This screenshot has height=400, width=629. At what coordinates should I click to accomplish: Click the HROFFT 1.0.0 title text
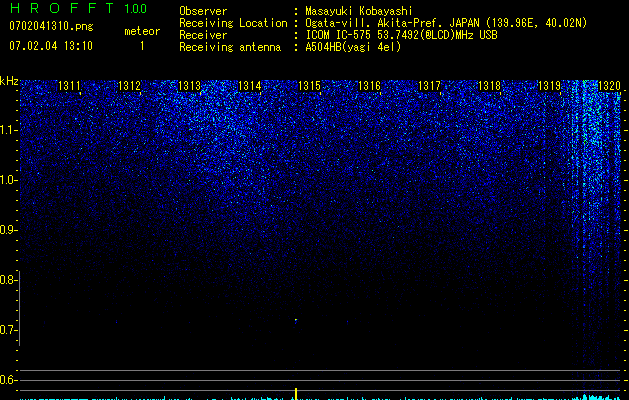pos(78,8)
